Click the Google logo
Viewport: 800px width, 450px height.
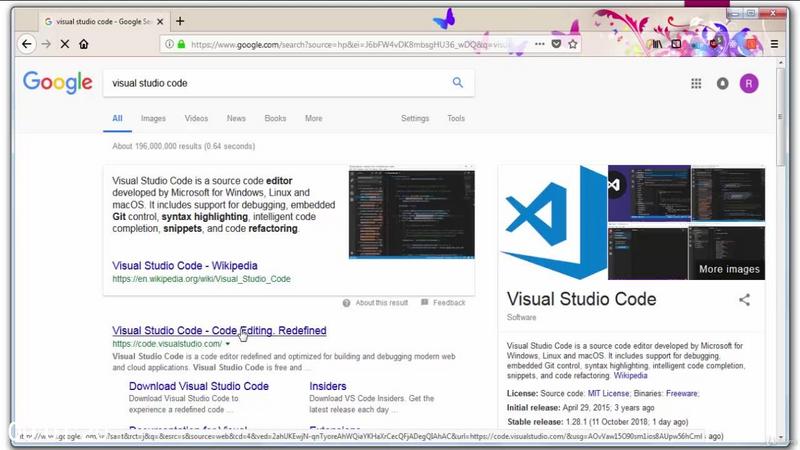(58, 83)
